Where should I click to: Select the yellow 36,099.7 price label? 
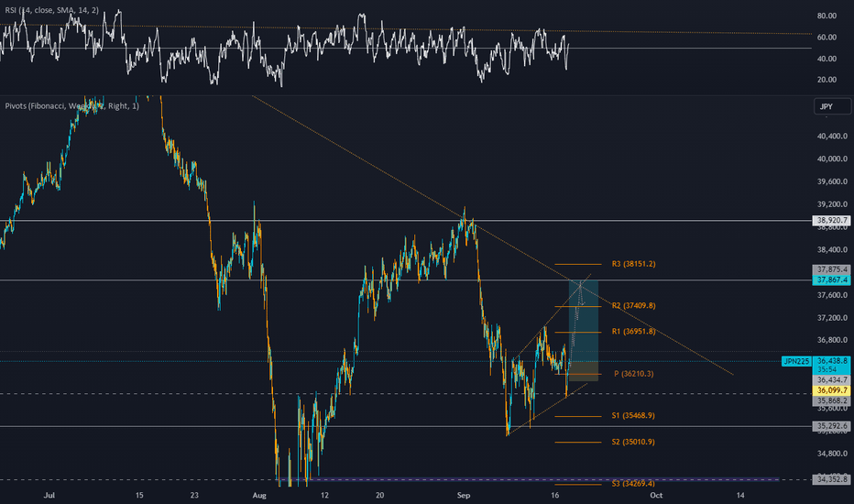coord(831,390)
